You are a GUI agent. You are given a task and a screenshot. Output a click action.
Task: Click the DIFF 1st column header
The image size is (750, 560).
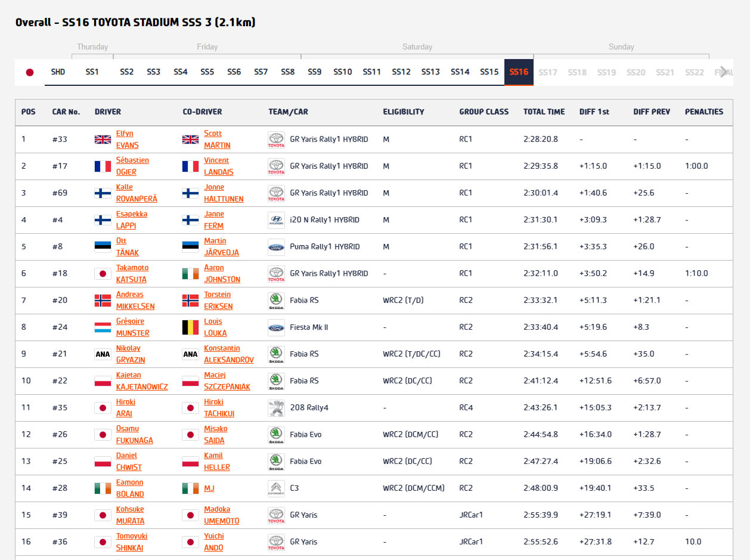[594, 112]
